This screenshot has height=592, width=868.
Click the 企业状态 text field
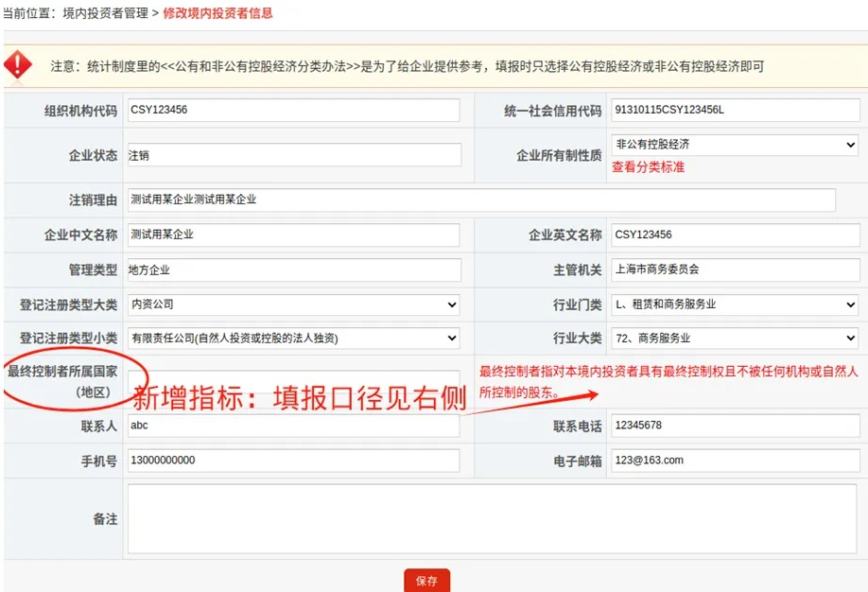pos(293,155)
